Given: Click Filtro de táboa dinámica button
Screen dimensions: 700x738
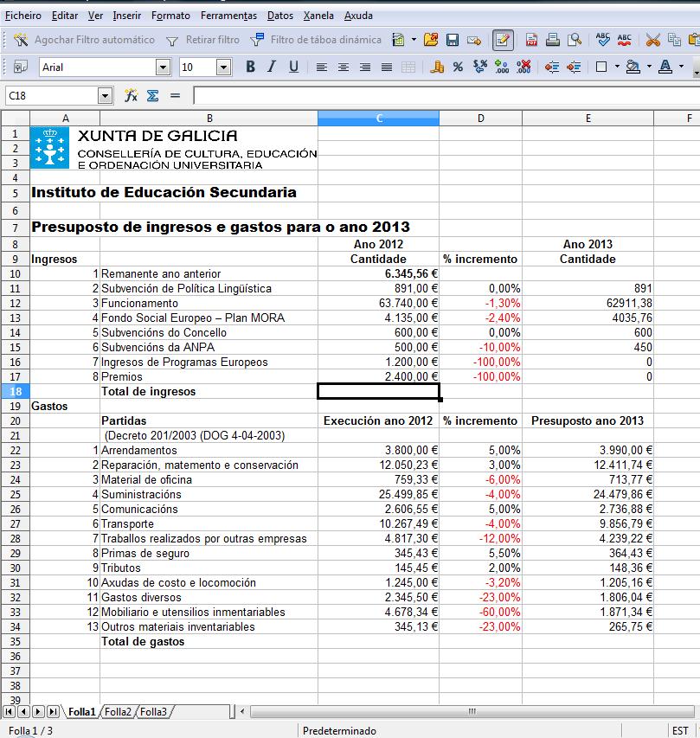Looking at the screenshot, I should tap(316, 40).
